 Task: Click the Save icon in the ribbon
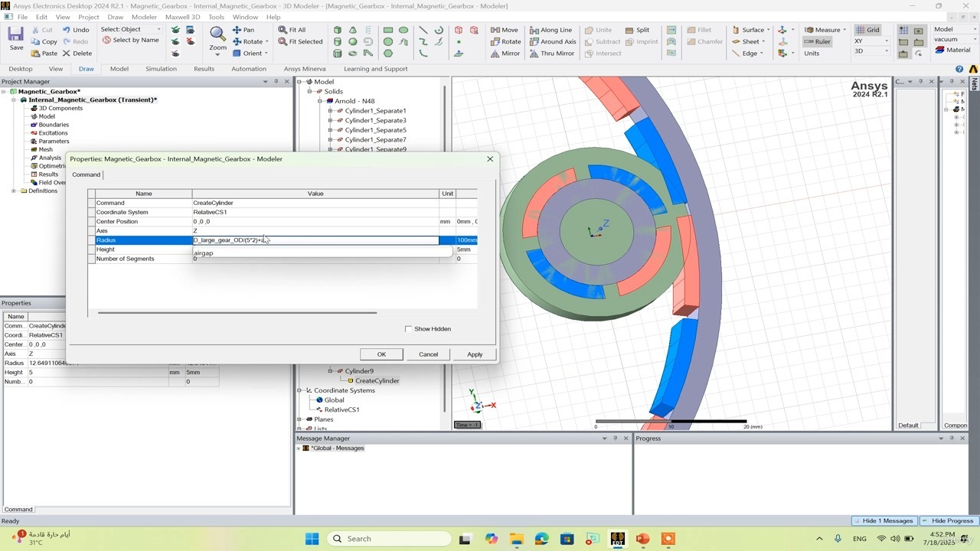point(16,35)
